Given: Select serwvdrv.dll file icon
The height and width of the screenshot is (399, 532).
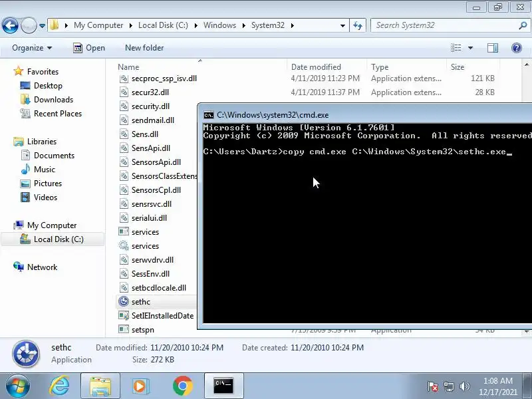Looking at the screenshot, I should 124,260.
